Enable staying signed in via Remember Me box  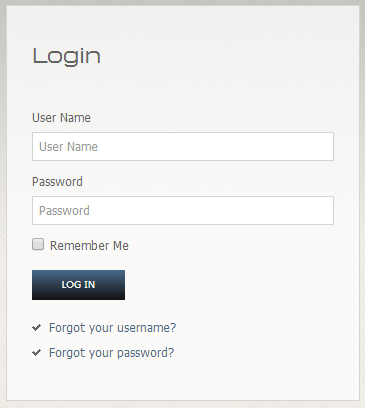pyautogui.click(x=38, y=244)
